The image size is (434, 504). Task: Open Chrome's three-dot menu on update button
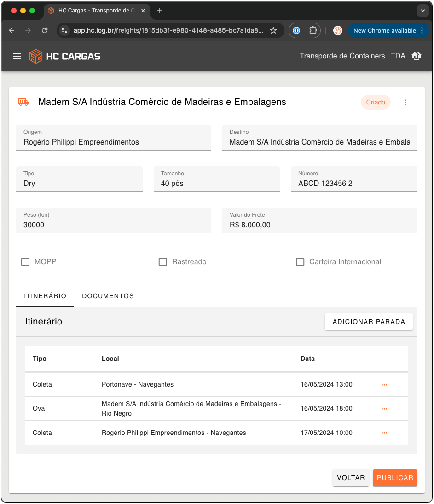click(422, 30)
